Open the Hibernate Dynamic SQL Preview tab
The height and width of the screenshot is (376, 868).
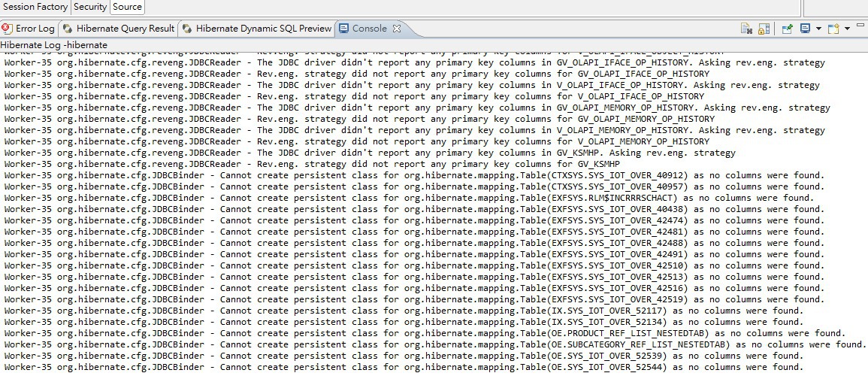pyautogui.click(x=258, y=29)
